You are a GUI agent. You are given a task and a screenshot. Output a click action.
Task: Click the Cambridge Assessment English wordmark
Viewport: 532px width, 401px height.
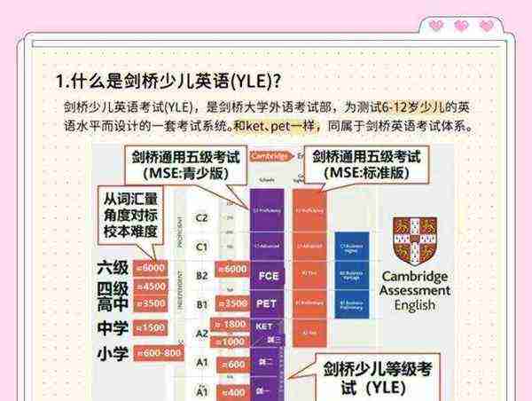click(415, 291)
